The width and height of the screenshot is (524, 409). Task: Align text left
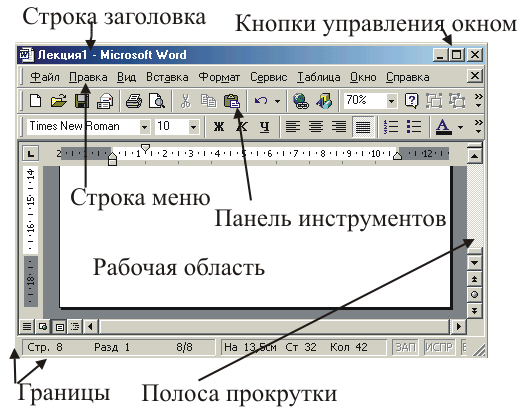[x=292, y=127]
